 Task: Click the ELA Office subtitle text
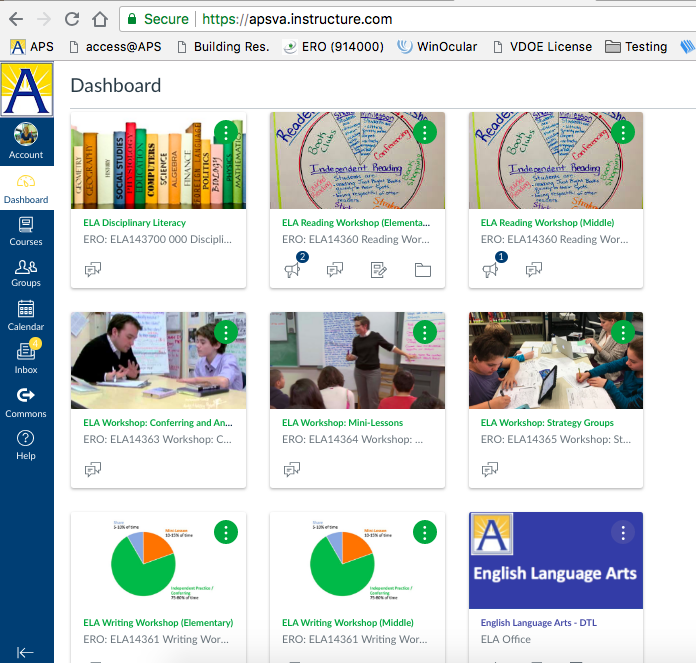(x=506, y=639)
